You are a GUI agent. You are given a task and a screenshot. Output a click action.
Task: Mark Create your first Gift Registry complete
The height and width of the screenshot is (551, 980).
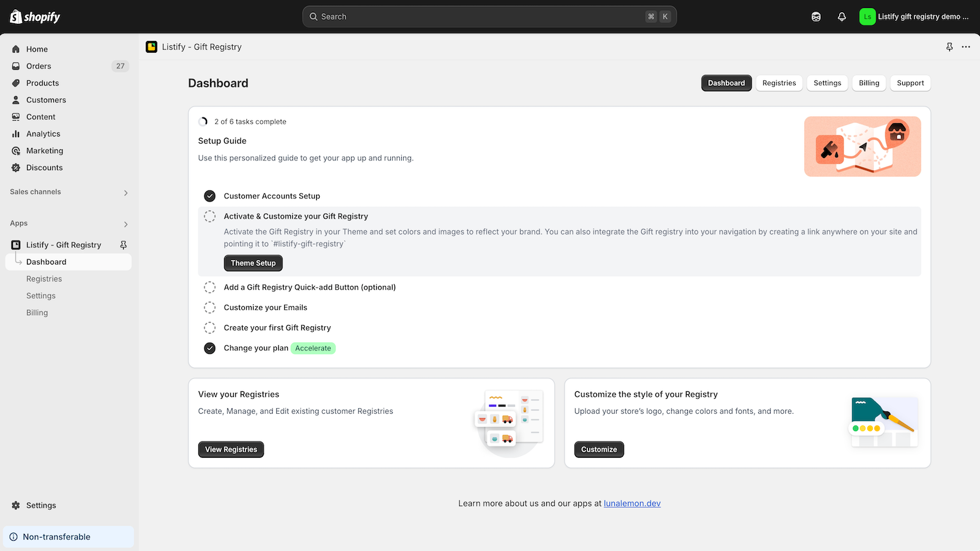click(x=209, y=328)
